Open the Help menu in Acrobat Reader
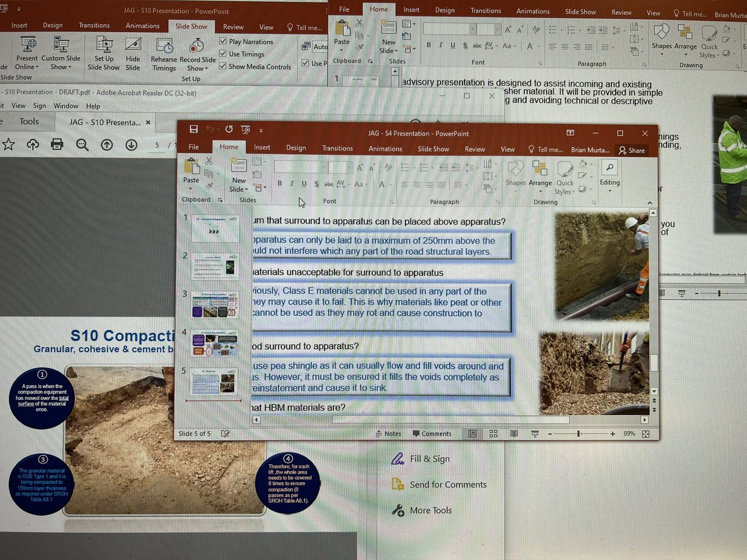The width and height of the screenshot is (747, 560). 93,106
